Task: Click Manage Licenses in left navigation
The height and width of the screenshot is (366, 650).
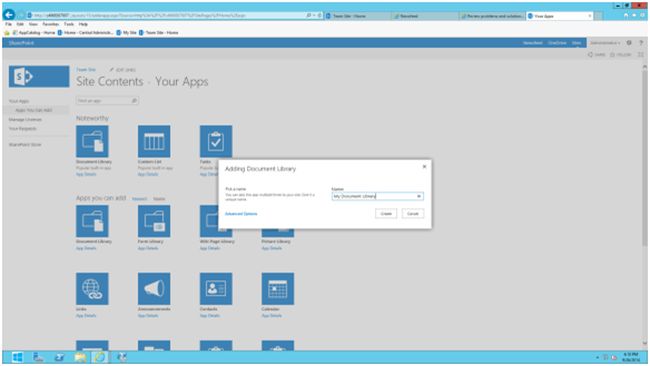Action: pyautogui.click(x=25, y=119)
